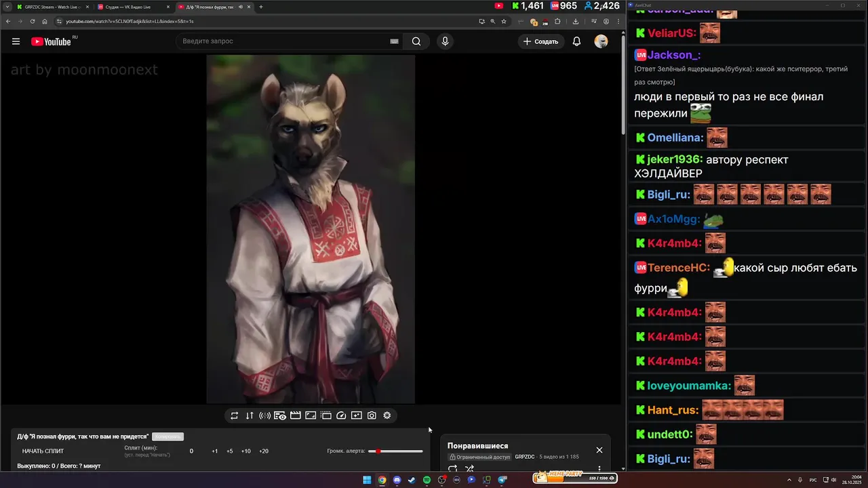
Task: Click the audio boost wave icon
Action: (x=264, y=415)
